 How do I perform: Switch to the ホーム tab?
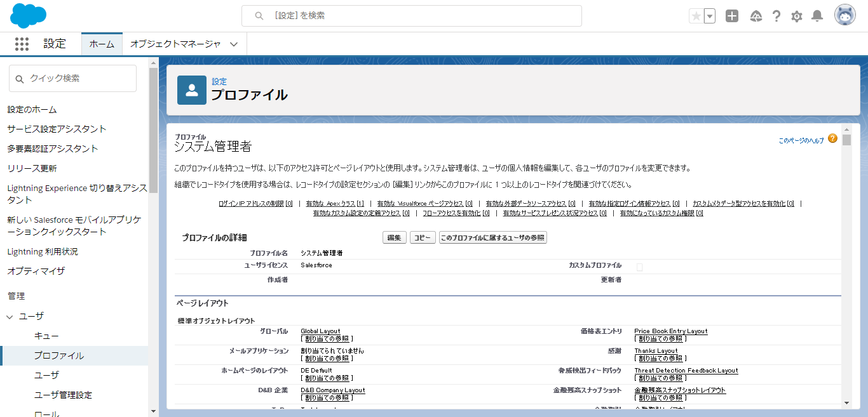click(x=102, y=44)
